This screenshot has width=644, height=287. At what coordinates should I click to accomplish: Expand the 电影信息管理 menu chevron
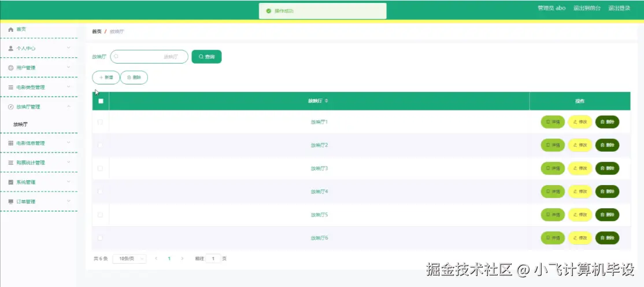(69, 143)
